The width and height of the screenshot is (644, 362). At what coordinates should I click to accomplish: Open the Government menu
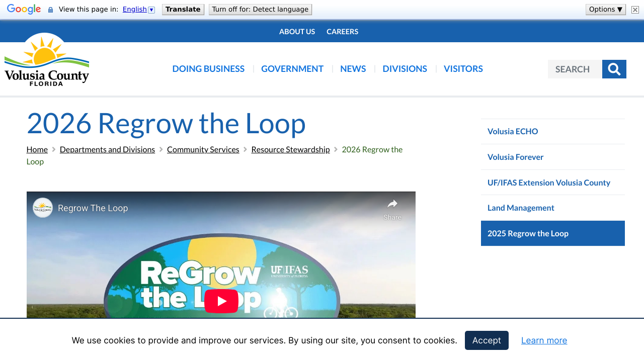[292, 69]
